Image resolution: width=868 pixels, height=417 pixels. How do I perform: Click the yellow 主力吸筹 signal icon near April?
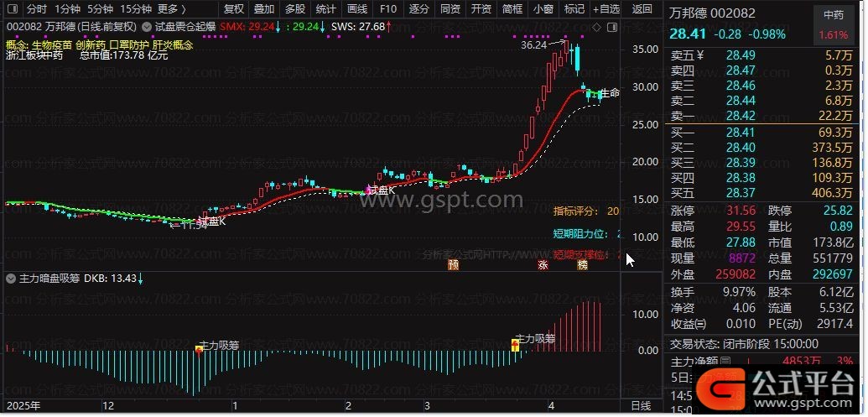click(515, 346)
